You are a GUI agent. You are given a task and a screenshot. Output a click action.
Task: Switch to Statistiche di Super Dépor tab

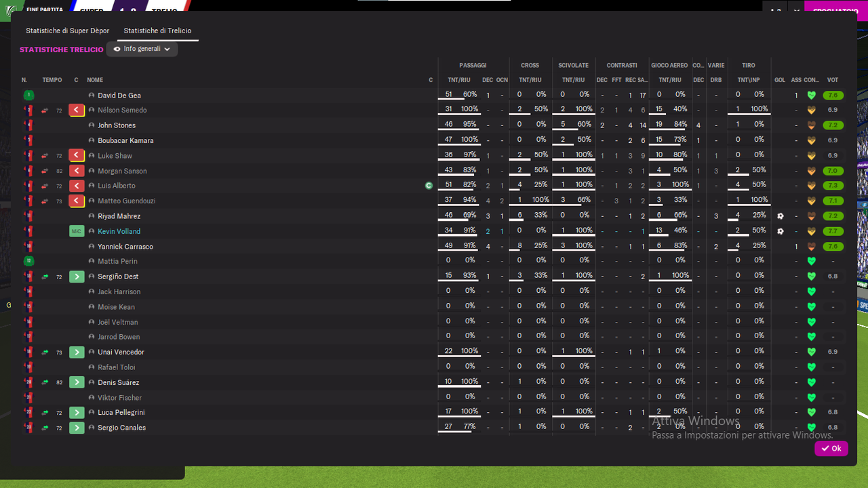[x=67, y=31]
